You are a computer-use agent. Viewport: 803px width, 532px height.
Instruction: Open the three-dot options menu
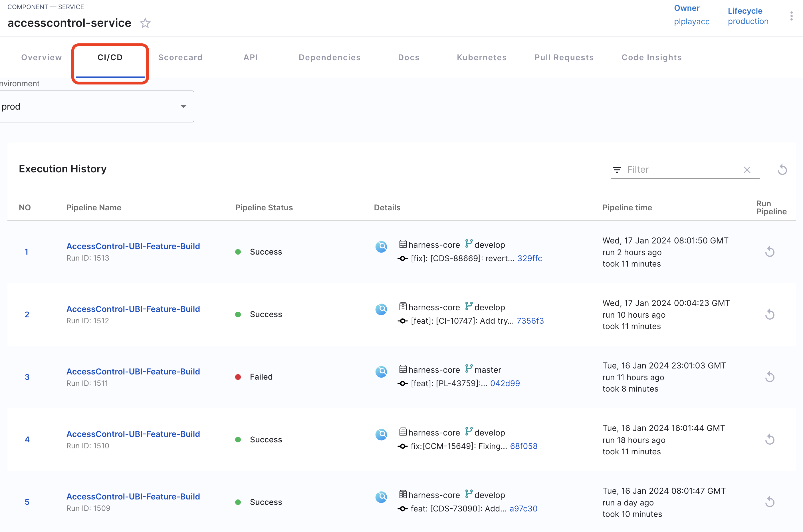791,16
